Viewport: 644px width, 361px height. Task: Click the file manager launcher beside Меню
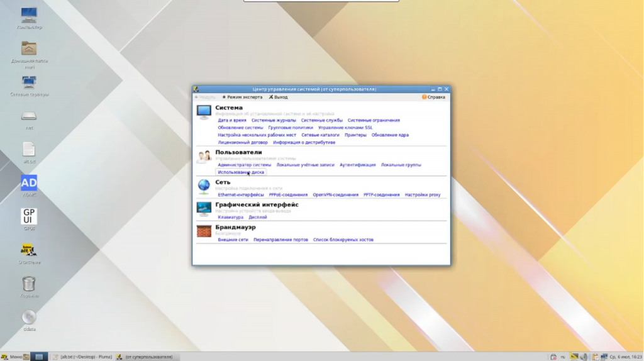point(26,357)
